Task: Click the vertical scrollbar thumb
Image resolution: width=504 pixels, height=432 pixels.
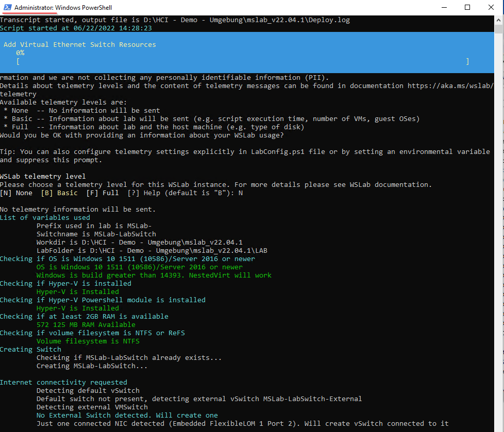Action: pos(498,29)
